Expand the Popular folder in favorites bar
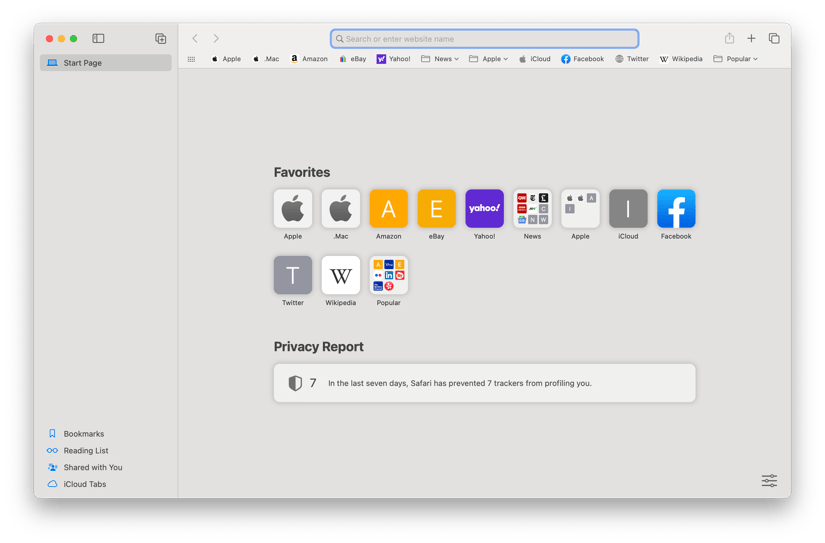This screenshot has width=825, height=543. click(x=736, y=59)
